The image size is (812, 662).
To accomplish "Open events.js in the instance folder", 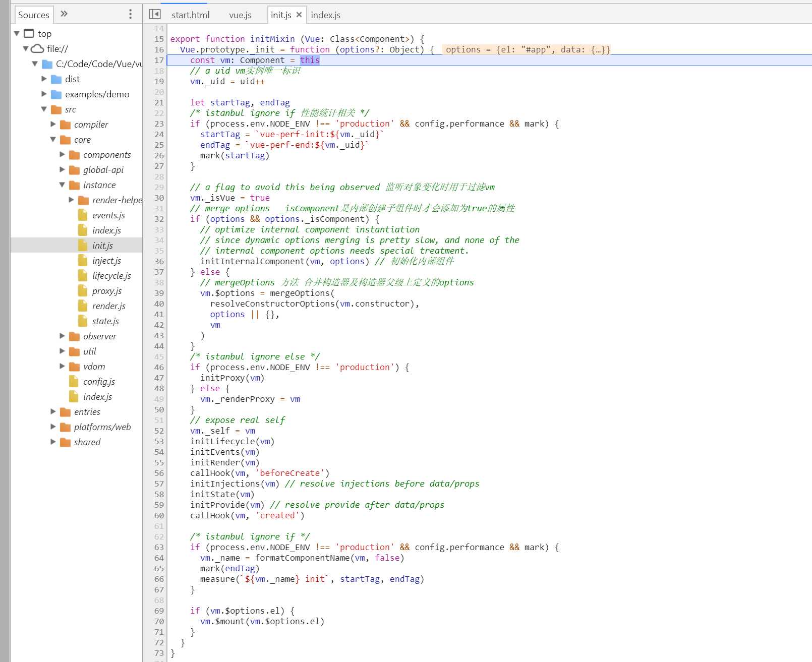I will point(108,215).
